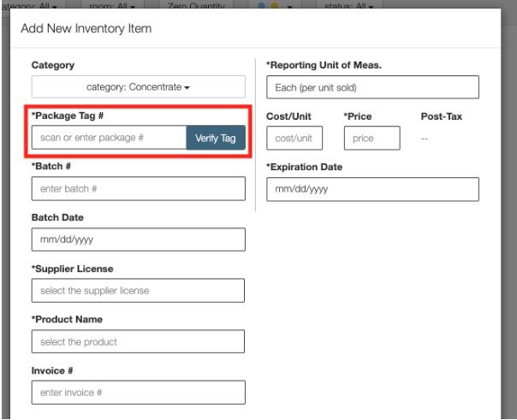Select the Batch Date input
The height and width of the screenshot is (420, 517).
[138, 240]
